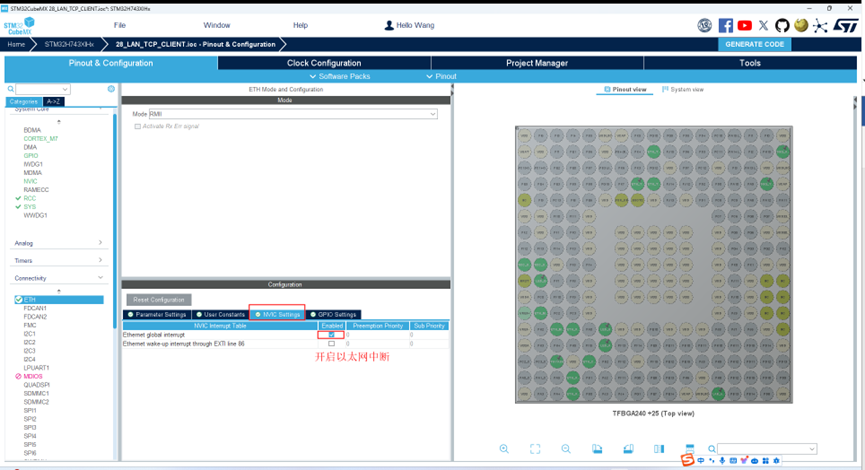The width and height of the screenshot is (865, 470).
Task: Open the pin search combo box dropdown
Action: click(x=811, y=449)
